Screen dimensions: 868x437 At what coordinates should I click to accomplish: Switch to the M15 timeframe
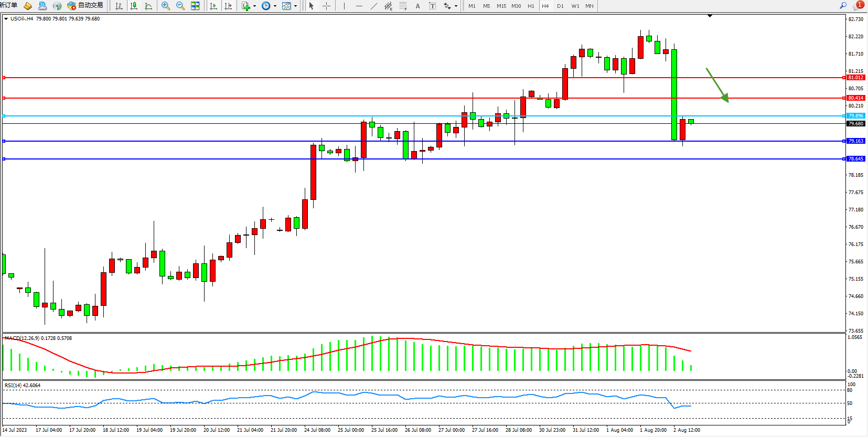pyautogui.click(x=501, y=6)
